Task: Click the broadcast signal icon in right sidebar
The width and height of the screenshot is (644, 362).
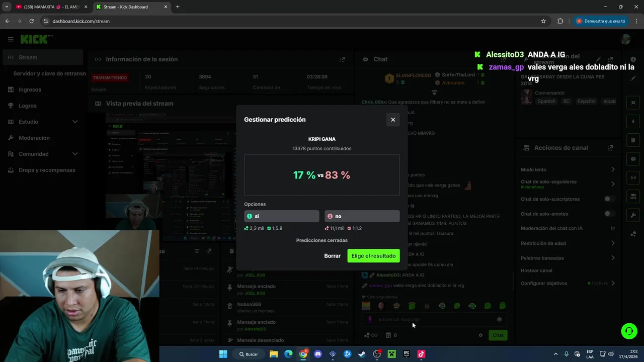Action: click(x=633, y=177)
